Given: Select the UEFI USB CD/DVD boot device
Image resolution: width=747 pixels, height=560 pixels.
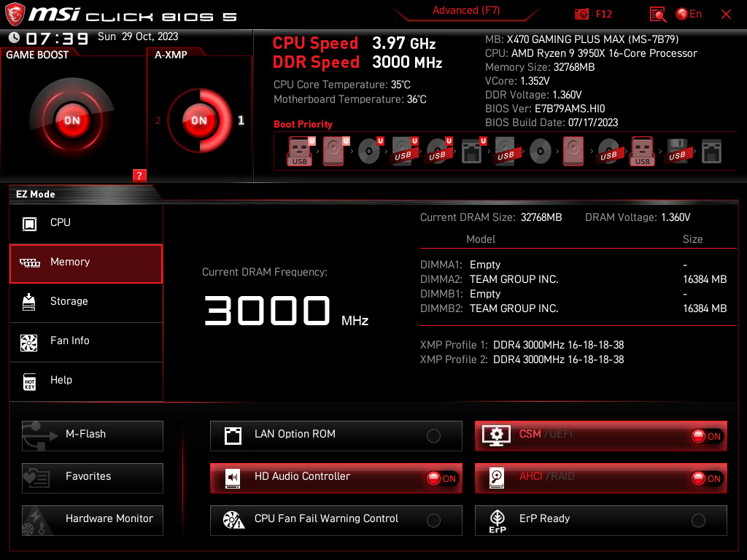Looking at the screenshot, I should point(438,152).
